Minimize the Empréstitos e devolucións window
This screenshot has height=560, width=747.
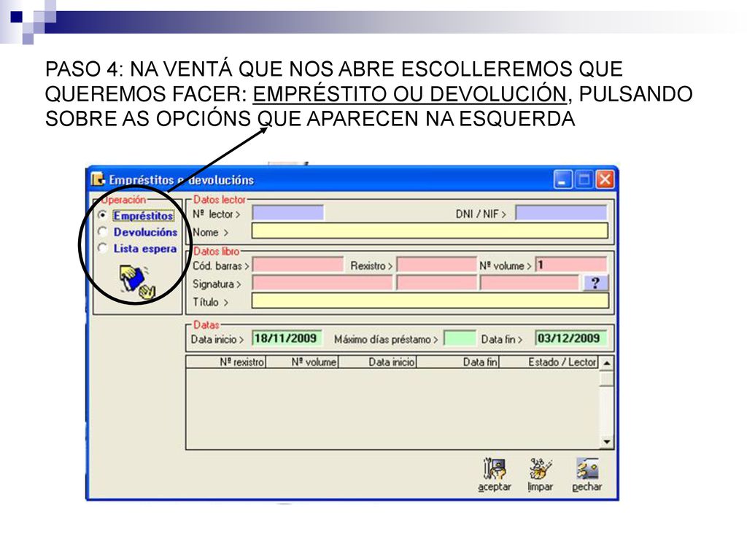click(563, 180)
